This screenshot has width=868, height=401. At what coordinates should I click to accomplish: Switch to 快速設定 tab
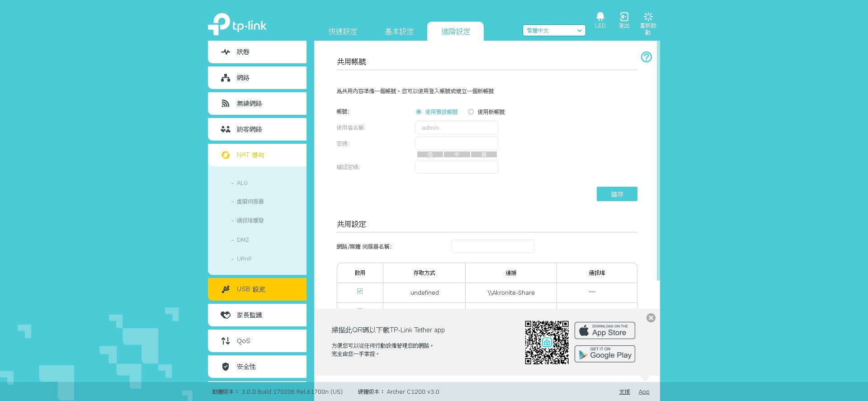(x=343, y=31)
